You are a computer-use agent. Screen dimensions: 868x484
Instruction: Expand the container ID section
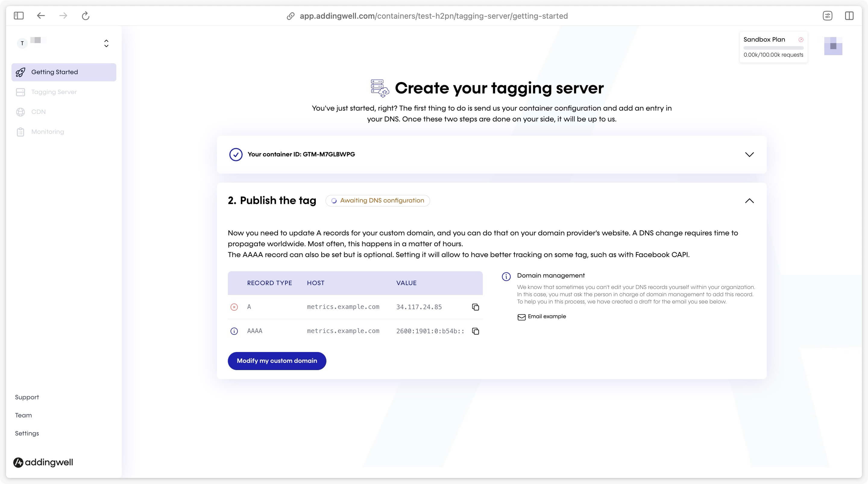click(749, 154)
